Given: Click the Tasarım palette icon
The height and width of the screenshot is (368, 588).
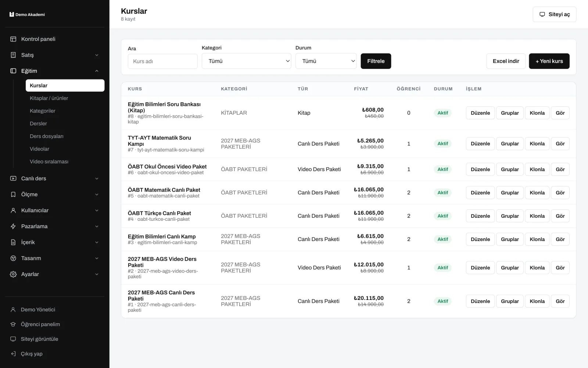Looking at the screenshot, I should coord(13,258).
